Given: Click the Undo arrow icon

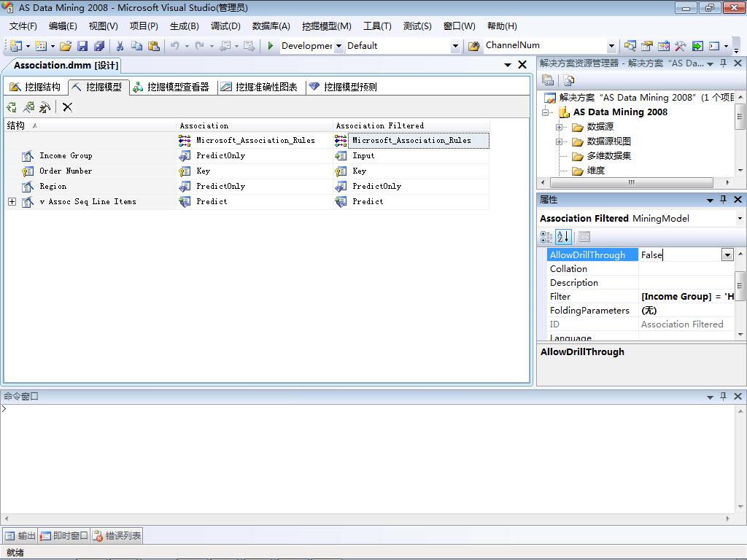Looking at the screenshot, I should [x=175, y=46].
